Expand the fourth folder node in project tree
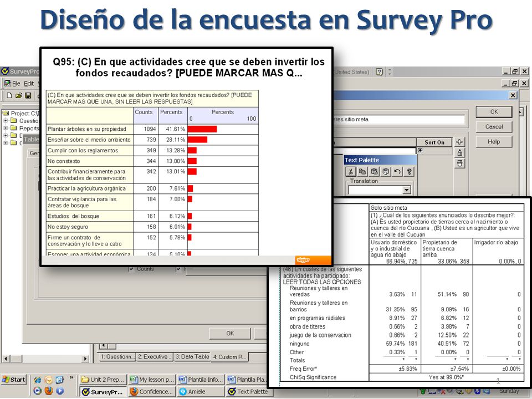The image size is (532, 399). pyautogui.click(x=6, y=143)
